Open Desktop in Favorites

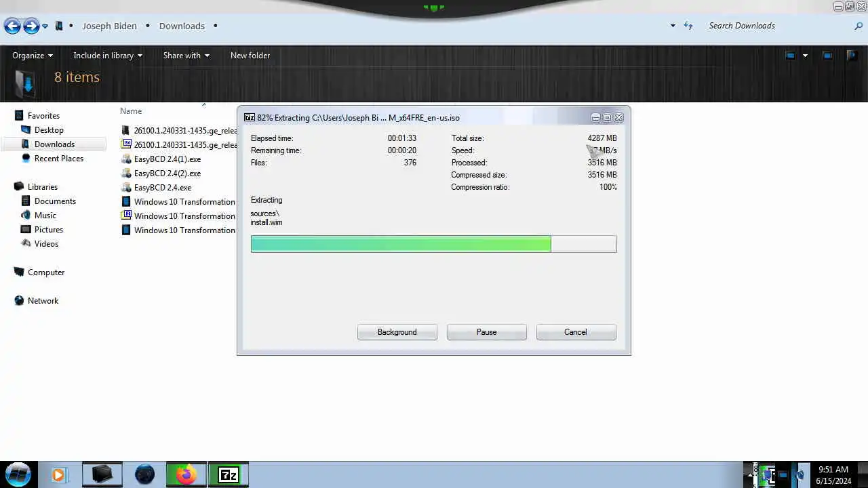pos(49,130)
